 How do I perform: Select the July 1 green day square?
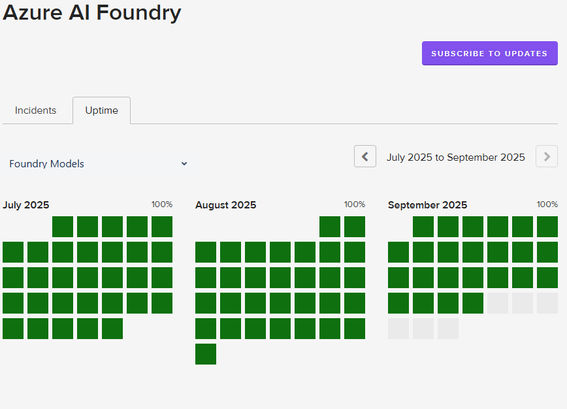pyautogui.click(x=63, y=227)
